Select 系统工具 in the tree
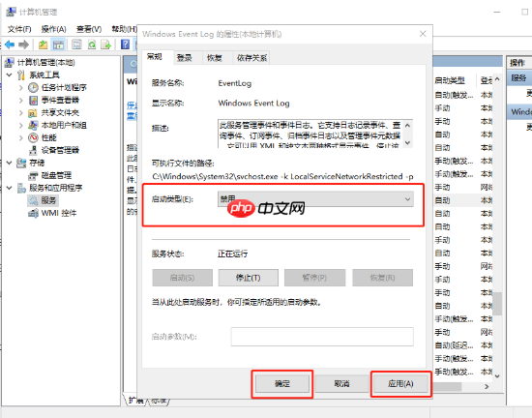The width and height of the screenshot is (532, 418). [44, 75]
